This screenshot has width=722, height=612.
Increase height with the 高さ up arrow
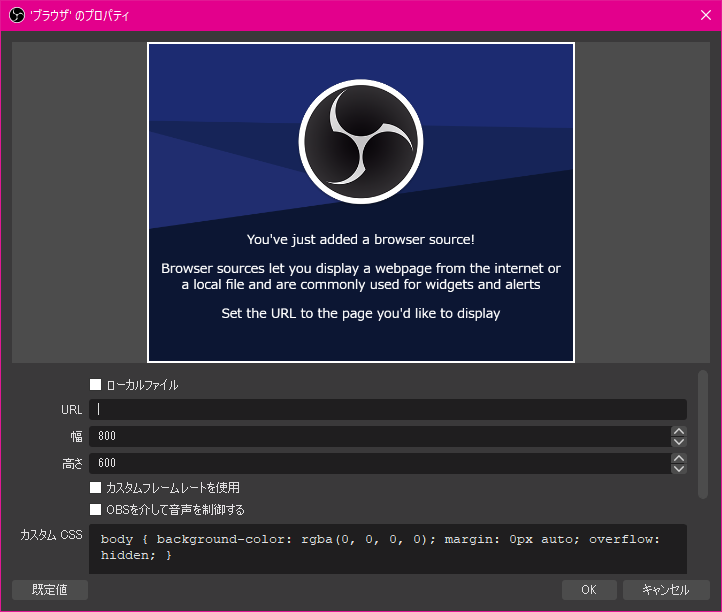point(679,458)
